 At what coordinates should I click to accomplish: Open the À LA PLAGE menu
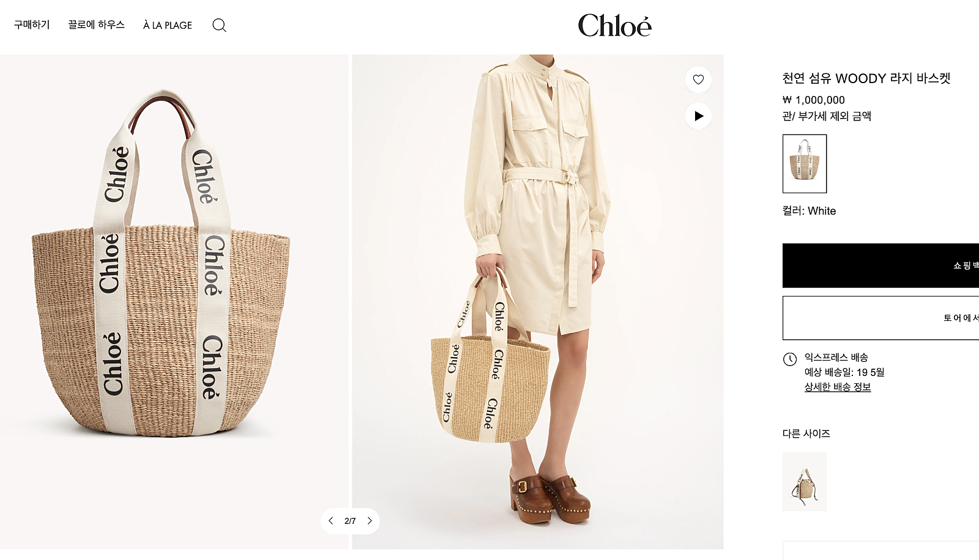pyautogui.click(x=168, y=25)
